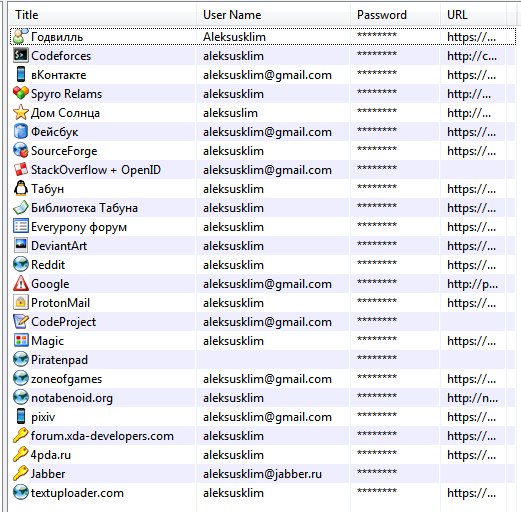The image size is (521, 512).
Task: Select the StackOverflow + OpenID title
Action: (x=96, y=170)
